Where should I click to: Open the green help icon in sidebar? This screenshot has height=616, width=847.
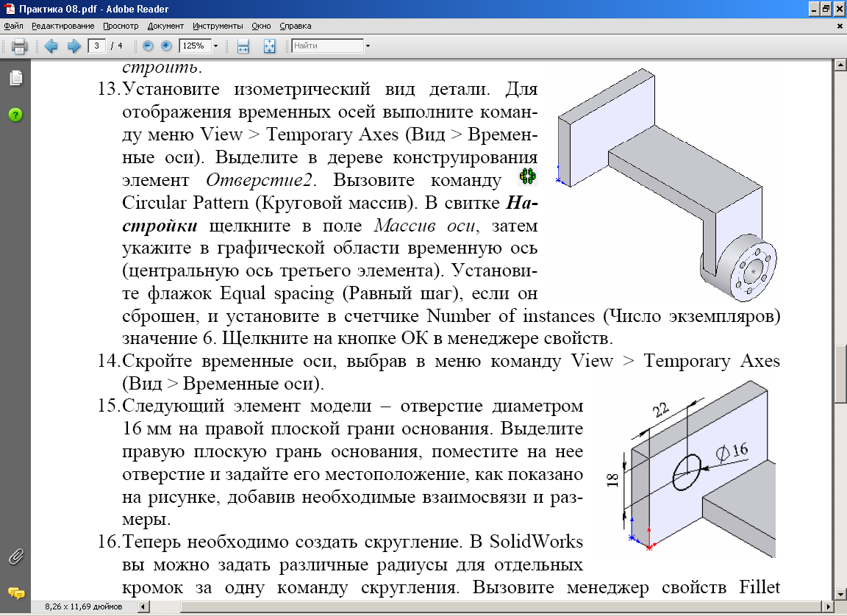tap(15, 115)
